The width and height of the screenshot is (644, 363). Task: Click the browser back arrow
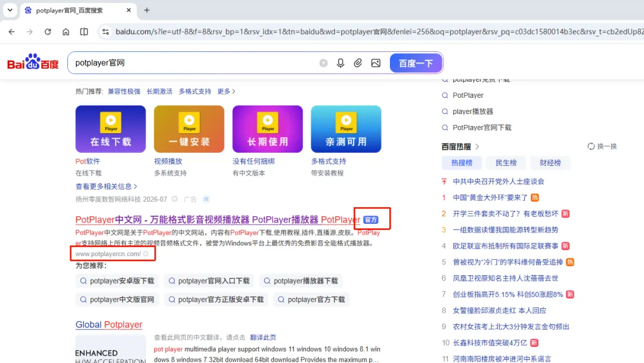tap(11, 32)
